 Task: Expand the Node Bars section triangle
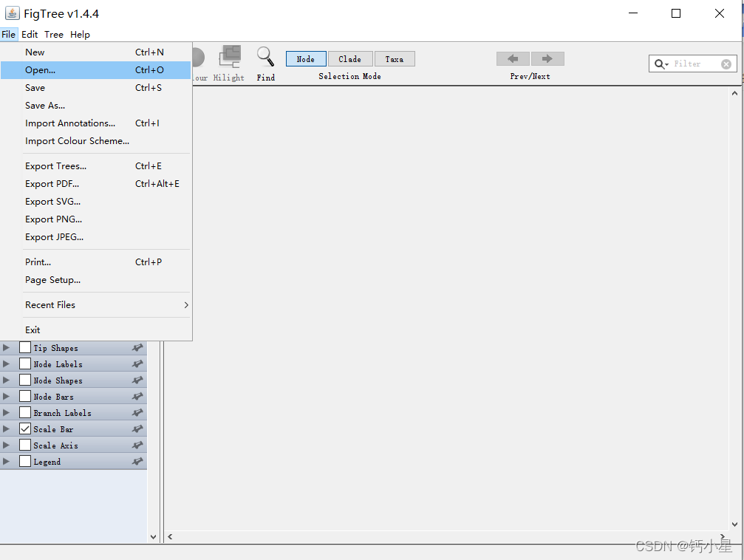[6, 396]
